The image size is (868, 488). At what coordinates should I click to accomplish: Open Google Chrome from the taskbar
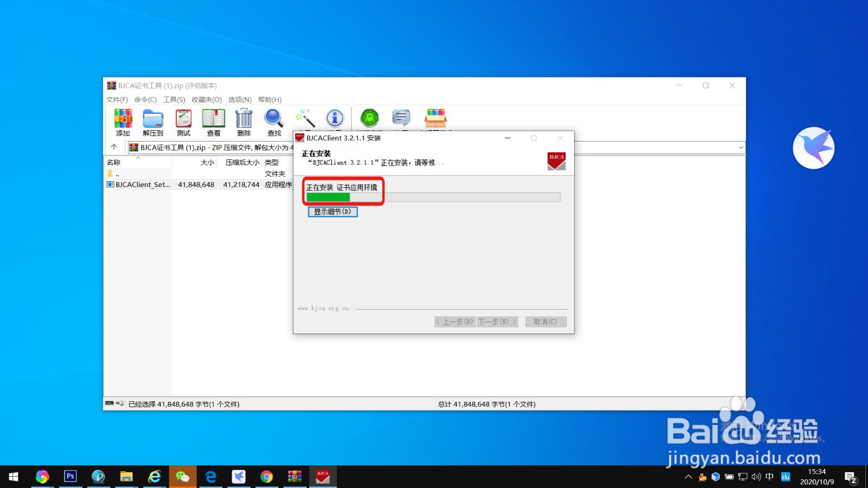click(x=266, y=477)
